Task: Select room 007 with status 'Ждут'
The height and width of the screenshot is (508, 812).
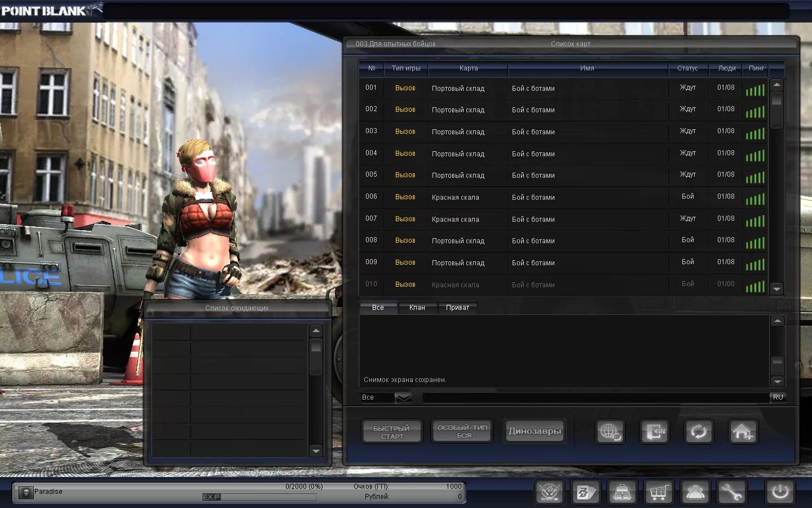Action: tap(563, 219)
